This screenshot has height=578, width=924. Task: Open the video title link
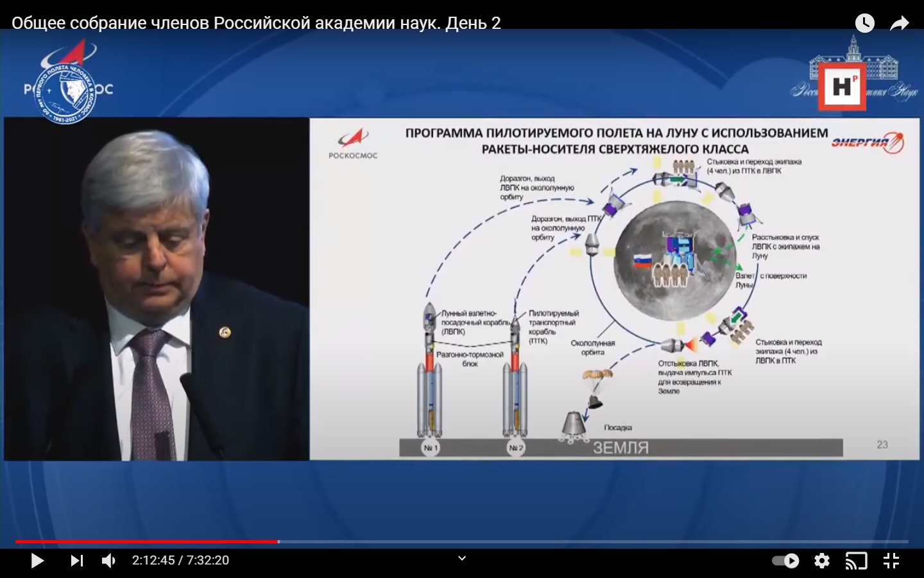tap(256, 23)
